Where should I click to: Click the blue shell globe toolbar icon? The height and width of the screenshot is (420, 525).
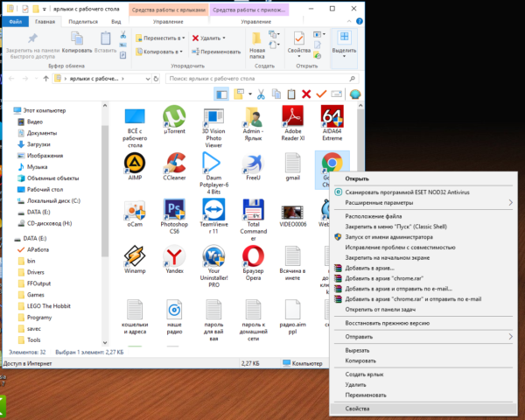tap(355, 94)
